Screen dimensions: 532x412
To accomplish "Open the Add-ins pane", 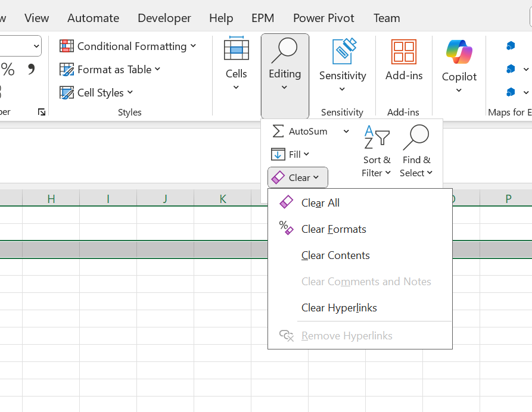I will tap(404, 60).
